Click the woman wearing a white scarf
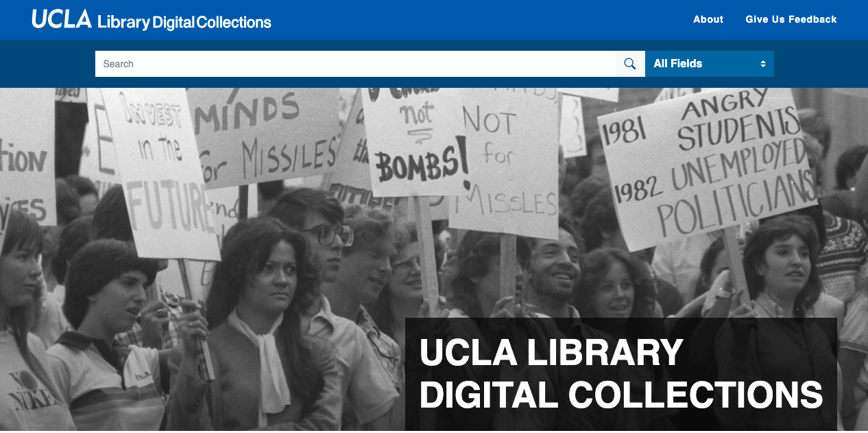Image resolution: width=868 pixels, height=433 pixels. (x=264, y=323)
